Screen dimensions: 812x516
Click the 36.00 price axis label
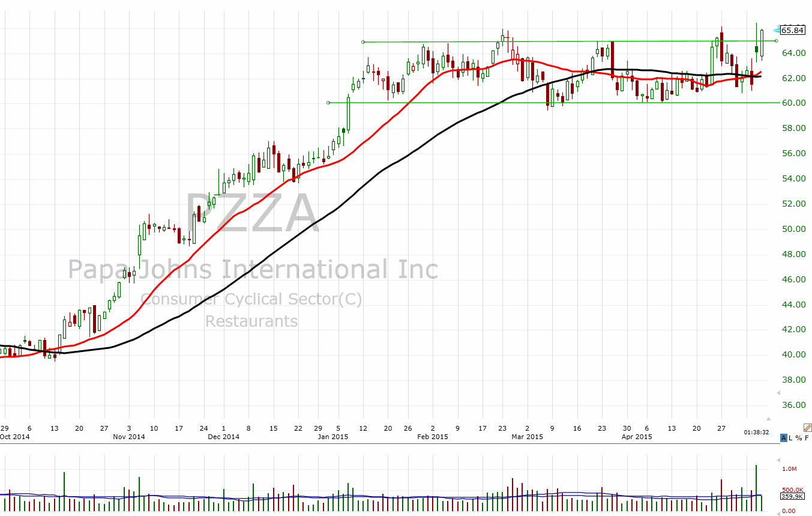793,405
